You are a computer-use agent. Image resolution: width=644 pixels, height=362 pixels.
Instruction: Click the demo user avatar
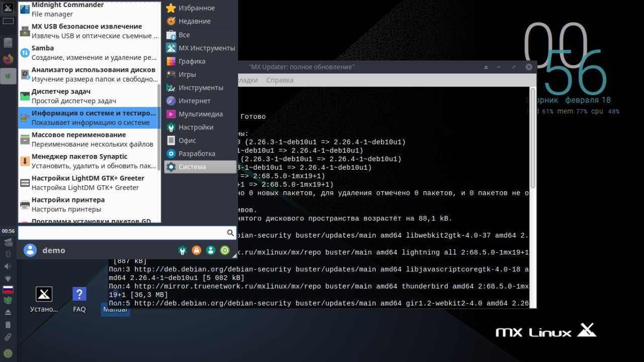[31, 250]
